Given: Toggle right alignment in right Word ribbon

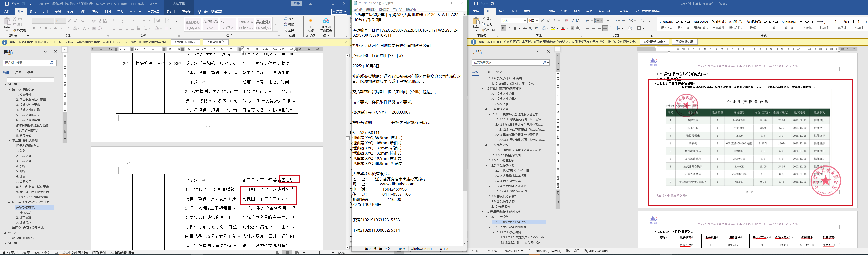Looking at the screenshot, I should [x=600, y=28].
